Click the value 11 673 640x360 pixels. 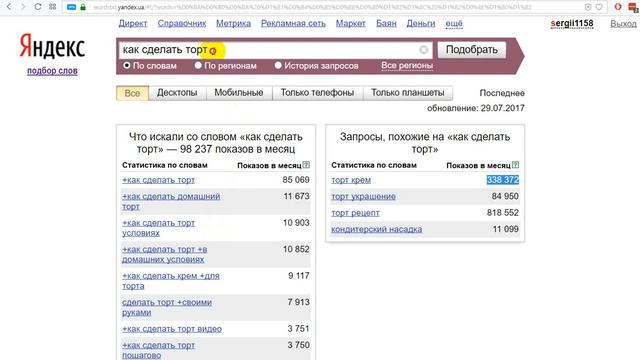296,196
